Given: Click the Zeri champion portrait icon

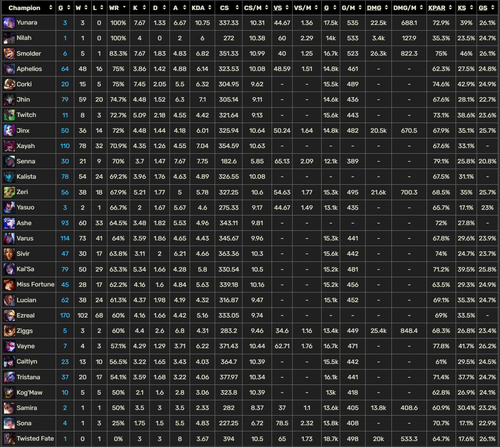Looking at the screenshot, I should (9, 192).
